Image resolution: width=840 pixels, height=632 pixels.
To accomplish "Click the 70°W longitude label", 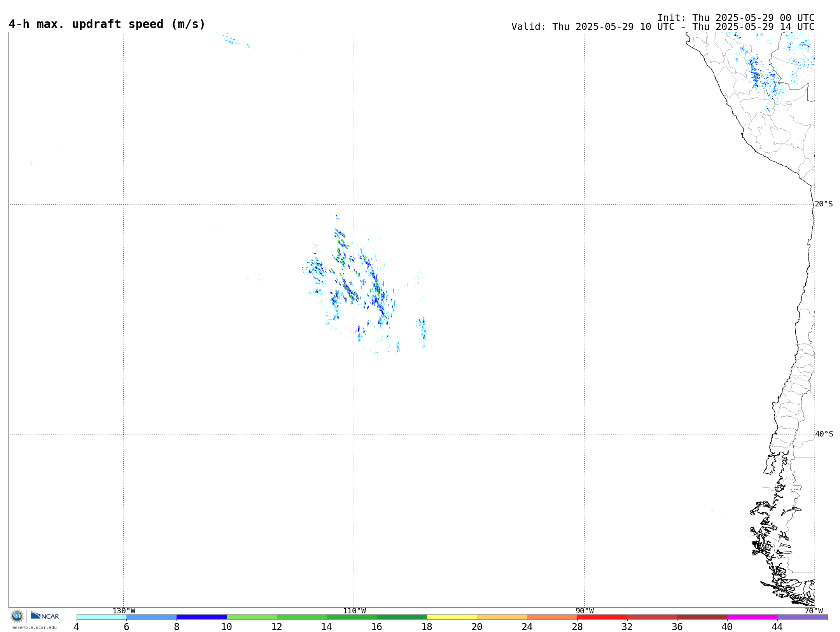I will coord(814,611).
